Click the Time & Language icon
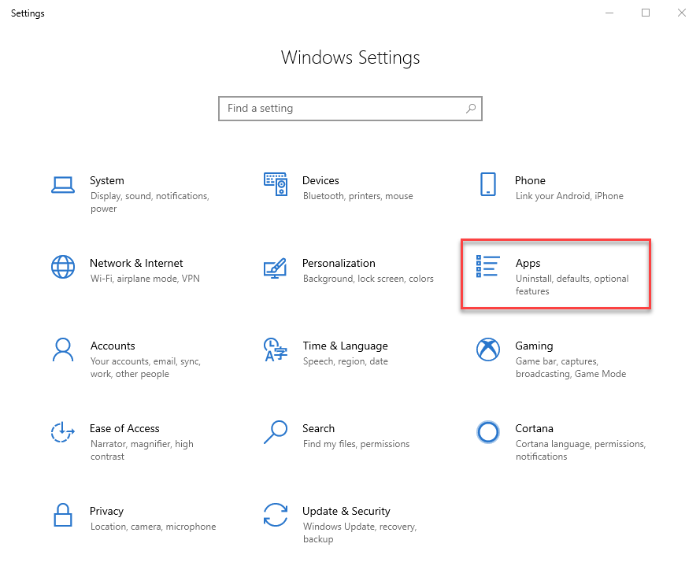Image resolution: width=700 pixels, height=588 pixels. (x=276, y=349)
